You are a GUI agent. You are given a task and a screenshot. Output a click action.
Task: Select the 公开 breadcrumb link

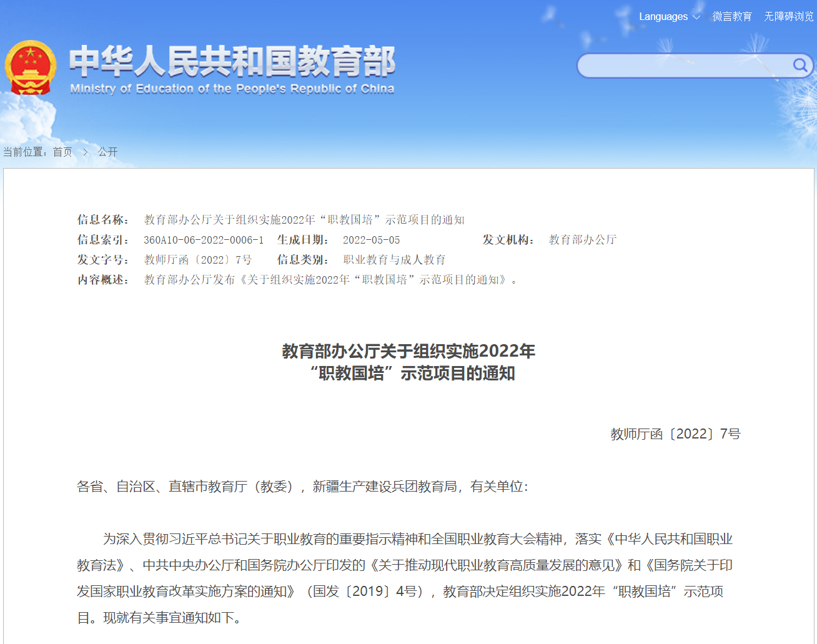click(x=107, y=152)
